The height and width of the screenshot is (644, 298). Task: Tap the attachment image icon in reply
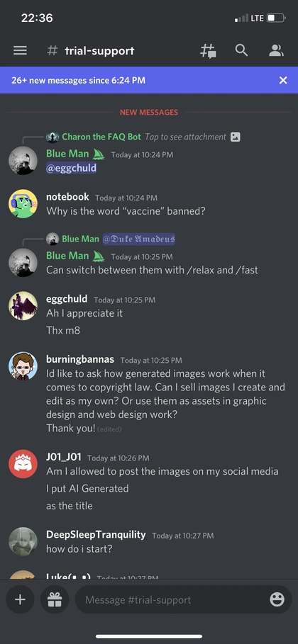[x=236, y=137]
